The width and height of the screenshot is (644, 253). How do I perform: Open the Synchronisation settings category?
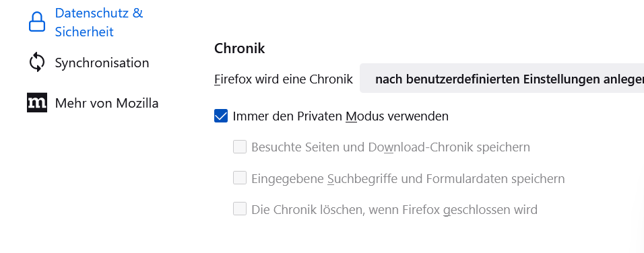coord(89,63)
